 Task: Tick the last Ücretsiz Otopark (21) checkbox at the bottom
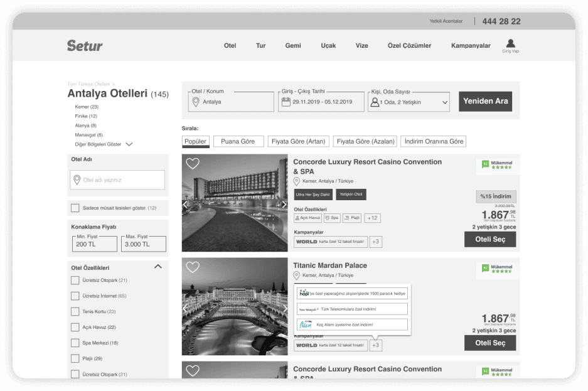point(75,374)
